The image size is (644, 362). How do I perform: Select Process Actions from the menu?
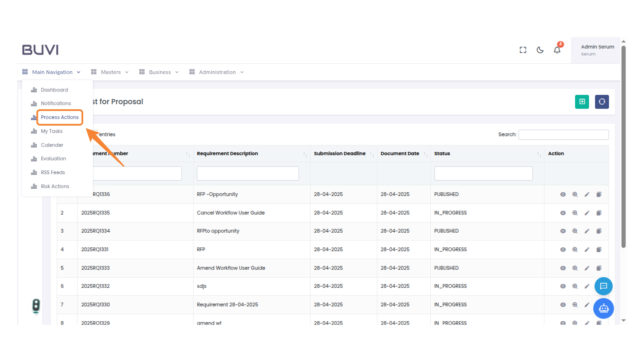tap(60, 117)
